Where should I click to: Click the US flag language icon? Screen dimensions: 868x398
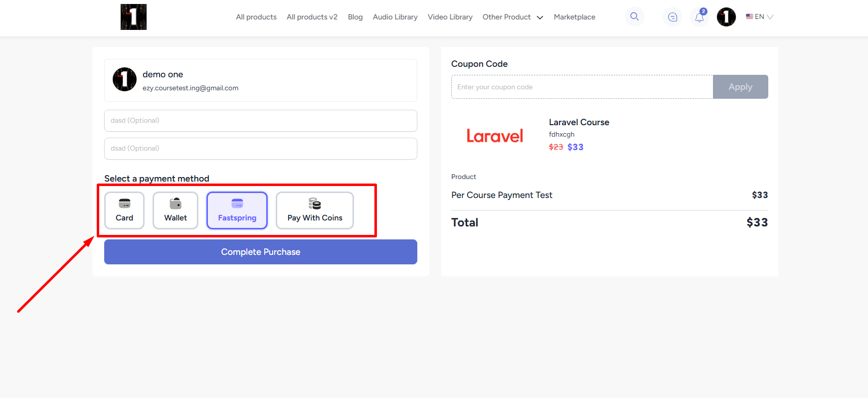click(749, 16)
